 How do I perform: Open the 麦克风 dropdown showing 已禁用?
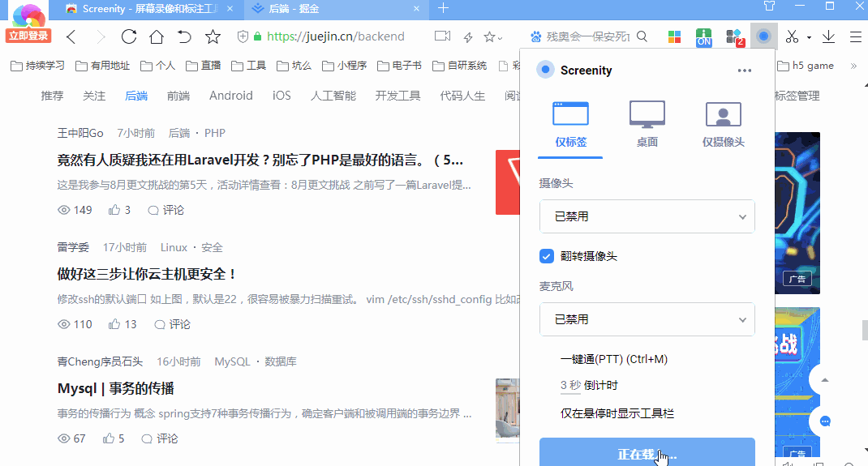coord(647,319)
